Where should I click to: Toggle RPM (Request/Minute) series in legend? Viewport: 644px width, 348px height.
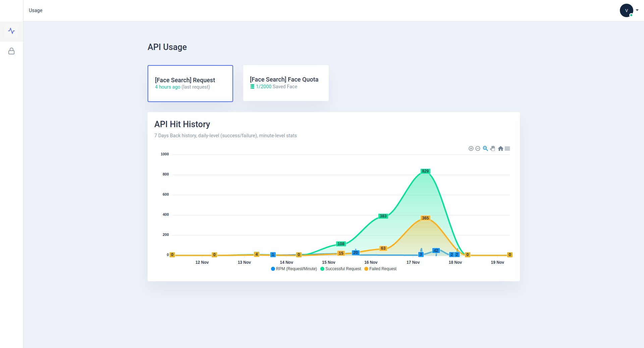(294, 269)
